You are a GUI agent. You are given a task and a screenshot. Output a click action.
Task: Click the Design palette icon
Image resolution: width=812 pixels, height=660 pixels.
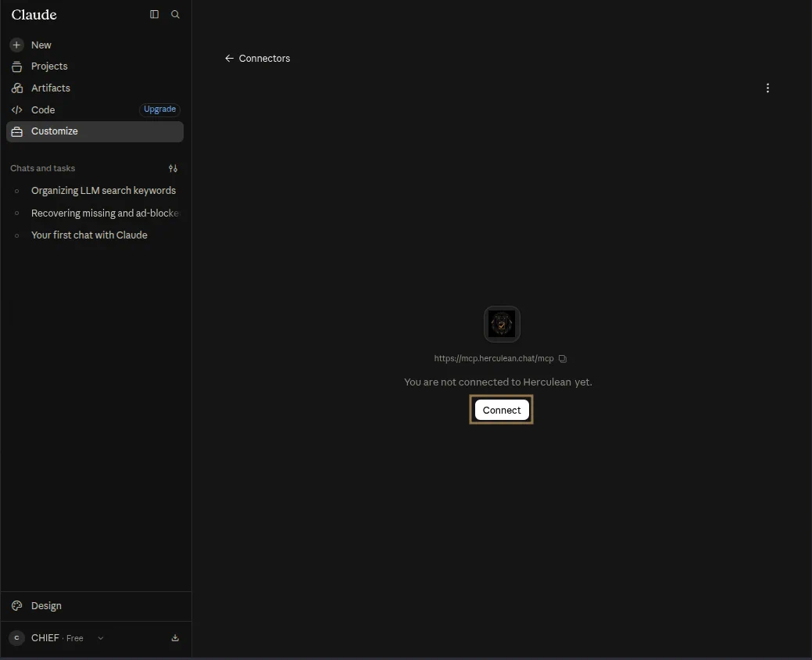16,605
